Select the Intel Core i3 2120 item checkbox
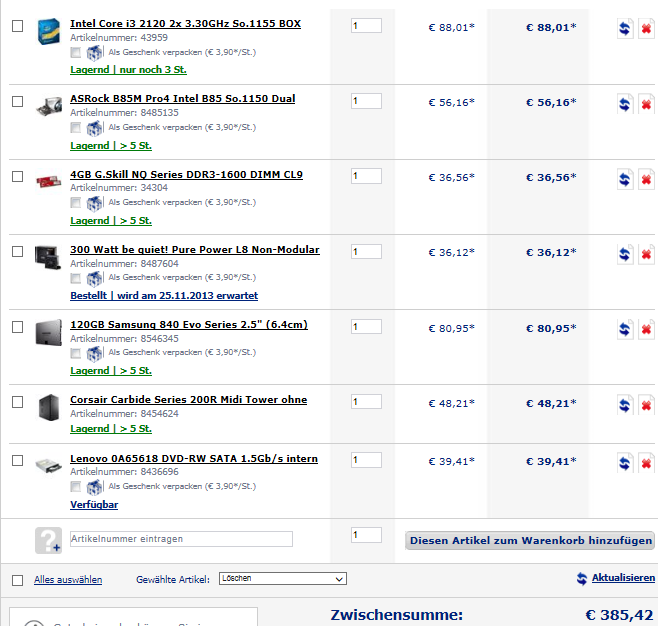Viewport: 658px width, 626px height. pos(17,26)
